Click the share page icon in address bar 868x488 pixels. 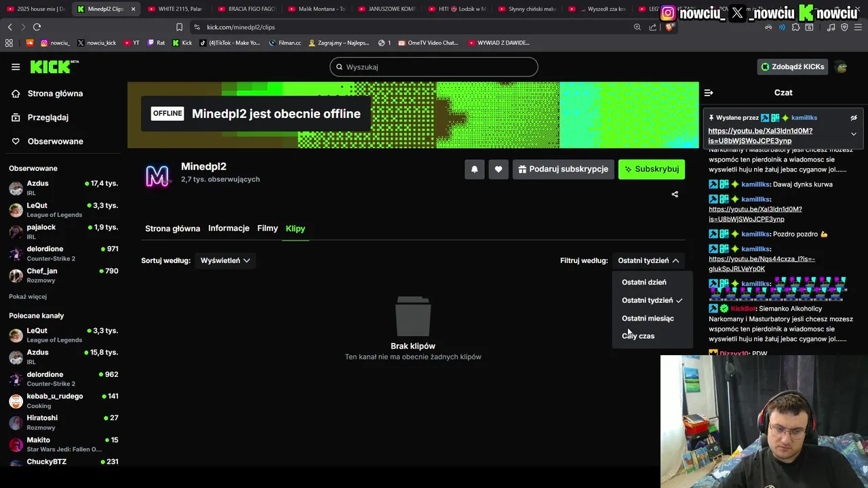[x=652, y=27]
